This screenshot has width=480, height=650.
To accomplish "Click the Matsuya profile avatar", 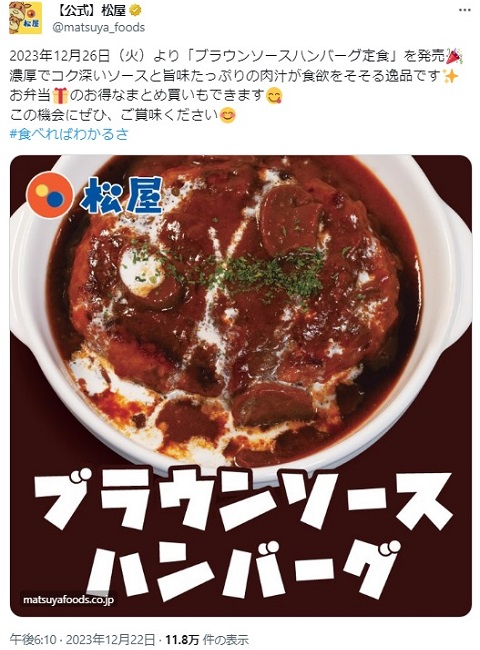I will tap(25, 18).
